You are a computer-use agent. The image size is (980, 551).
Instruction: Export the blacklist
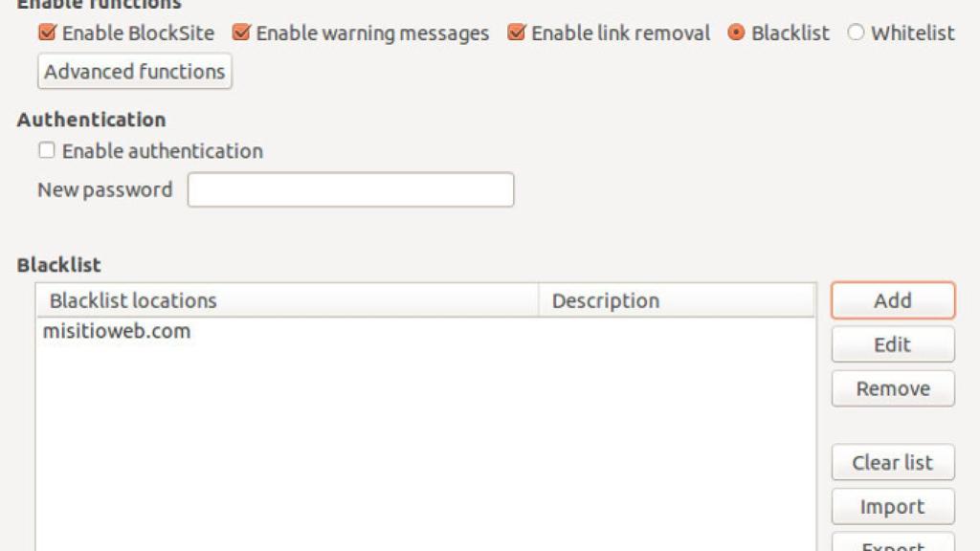pos(892,543)
